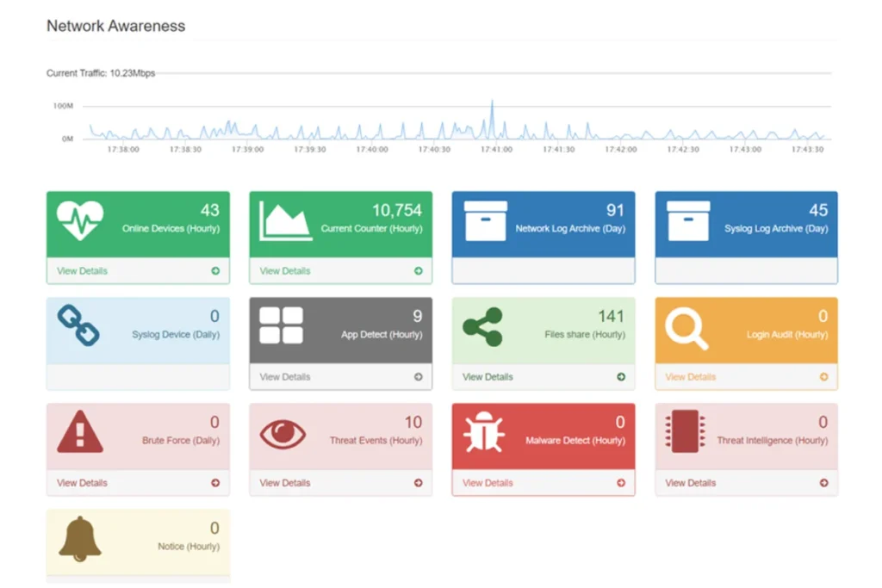Open View Details for Online Devices
The height and width of the screenshot is (588, 882).
pyautogui.click(x=83, y=271)
